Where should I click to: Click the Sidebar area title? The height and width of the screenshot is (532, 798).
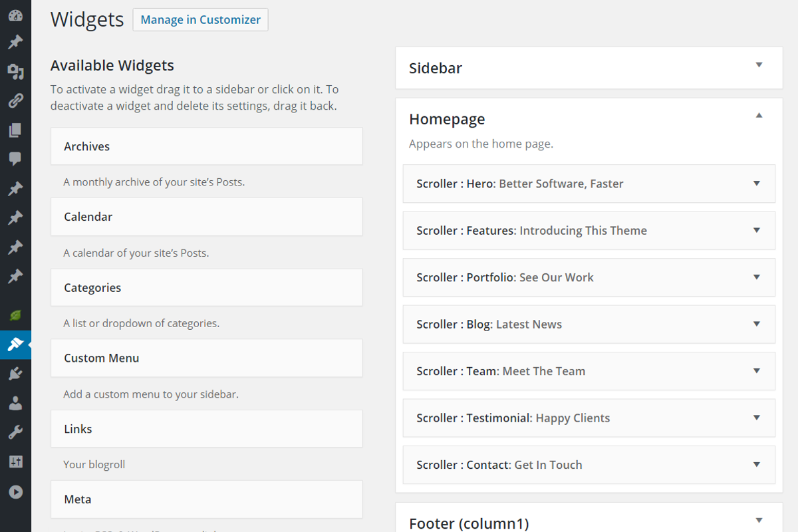[436, 68]
